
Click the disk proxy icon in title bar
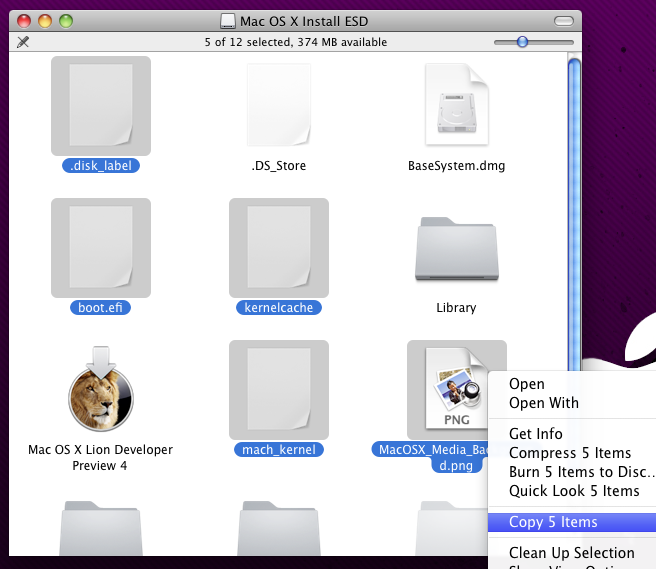[228, 21]
